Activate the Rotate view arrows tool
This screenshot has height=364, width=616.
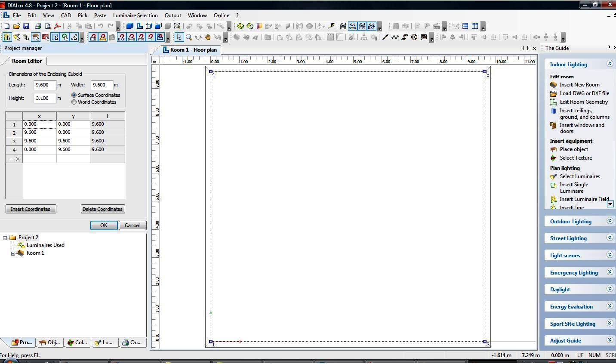click(x=198, y=37)
